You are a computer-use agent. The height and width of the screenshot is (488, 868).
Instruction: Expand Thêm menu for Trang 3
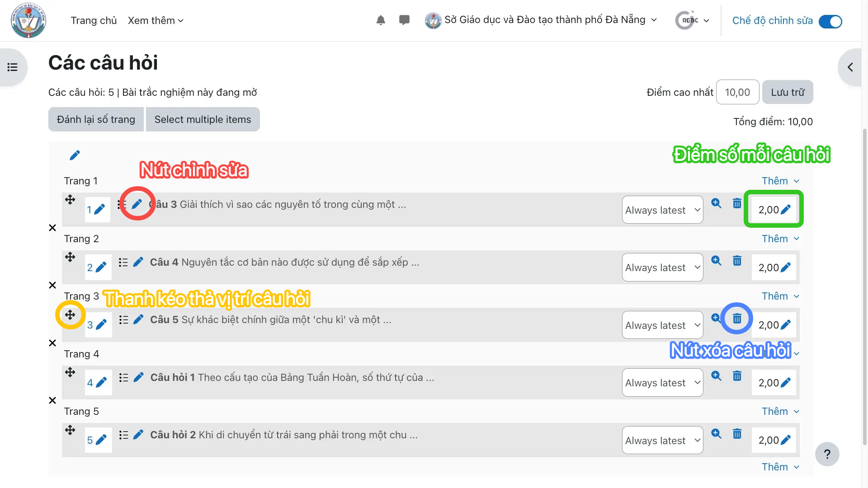pos(780,296)
